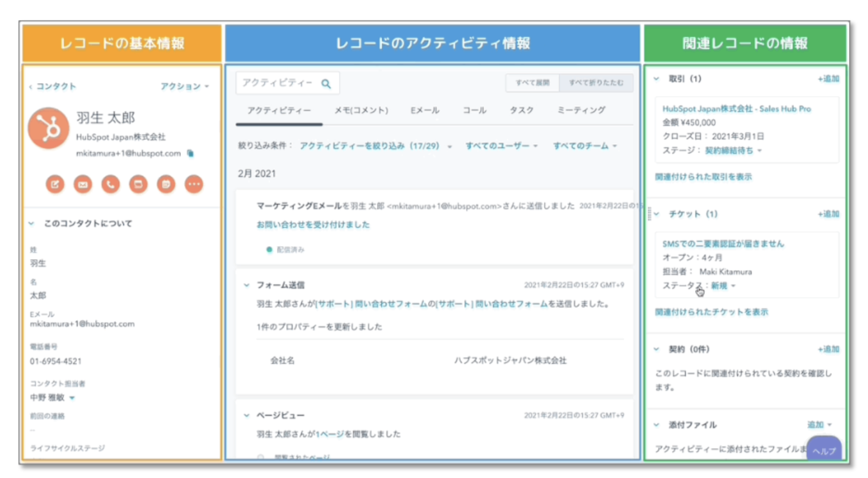Select the email icon below the contact name

[x=83, y=183]
